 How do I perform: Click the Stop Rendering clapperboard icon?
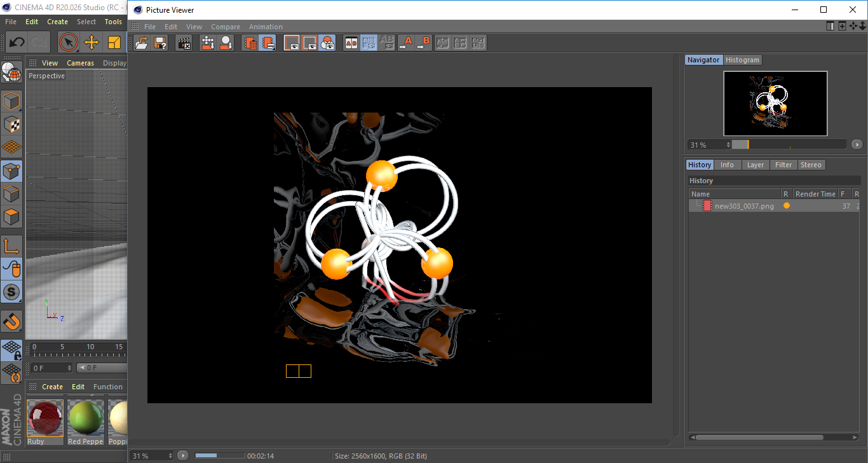coord(184,43)
